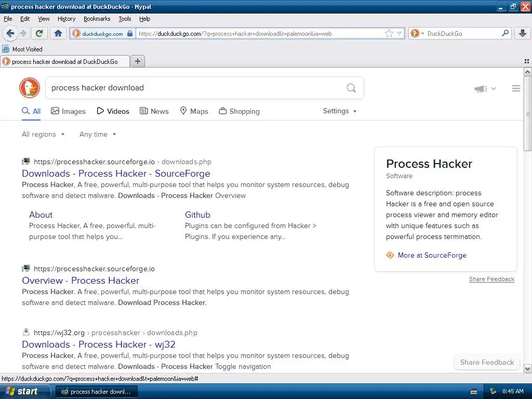
Task: Open Overview - Process Hacker result
Action: point(81,281)
